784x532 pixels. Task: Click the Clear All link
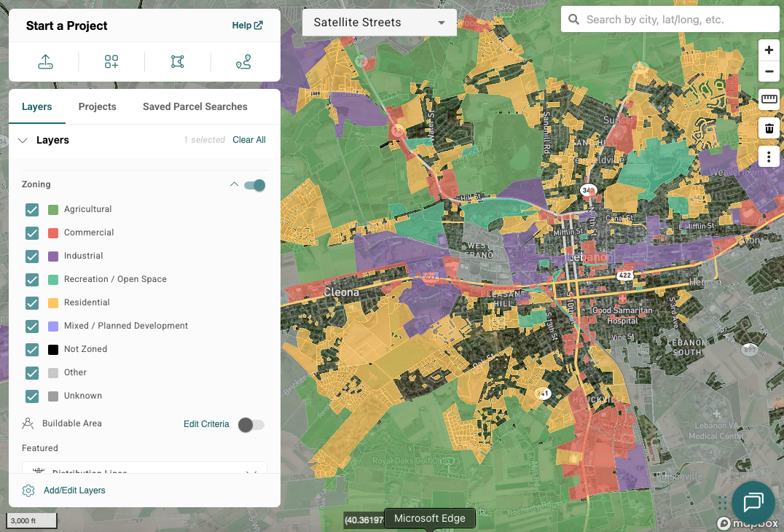(248, 140)
